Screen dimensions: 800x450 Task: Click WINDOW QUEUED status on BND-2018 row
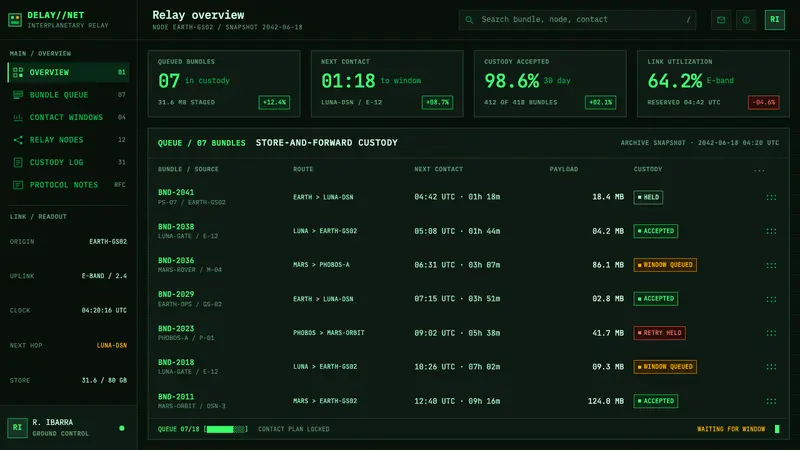665,367
